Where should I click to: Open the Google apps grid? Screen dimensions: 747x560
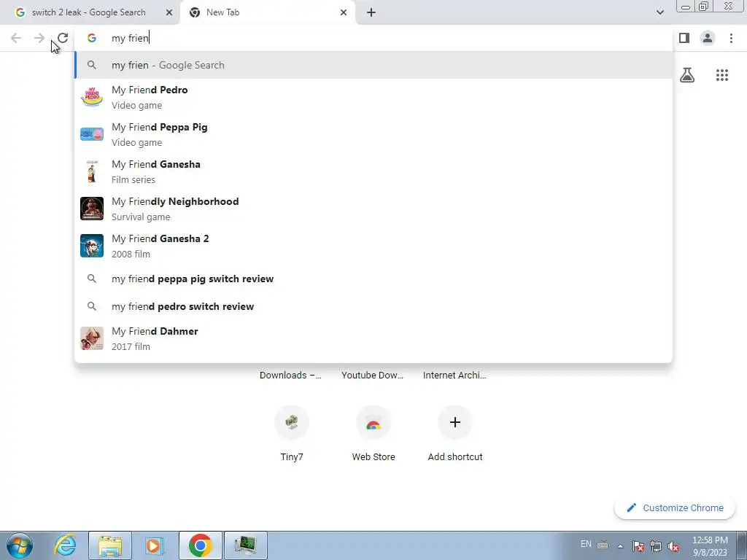(721, 75)
